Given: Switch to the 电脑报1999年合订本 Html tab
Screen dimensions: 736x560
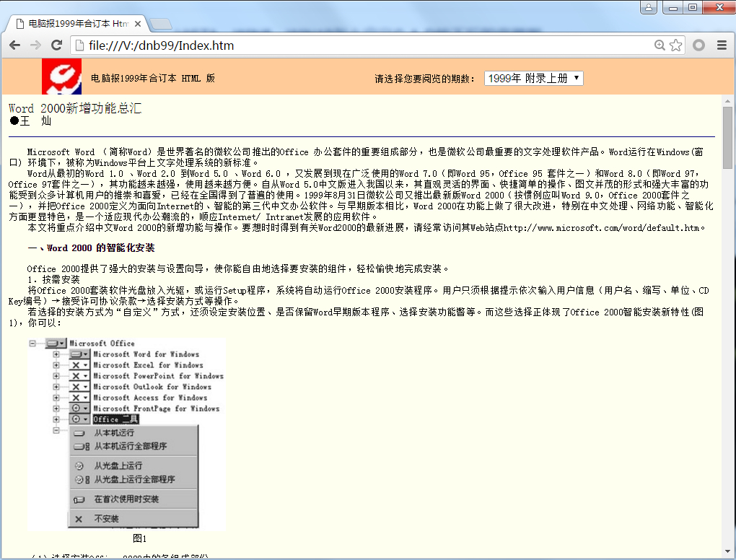Looking at the screenshot, I should pyautogui.click(x=78, y=24).
